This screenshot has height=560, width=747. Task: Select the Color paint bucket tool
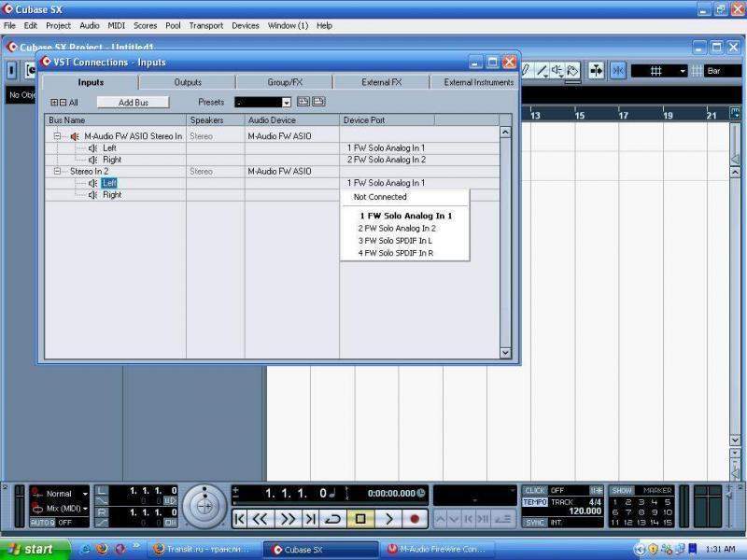[571, 71]
